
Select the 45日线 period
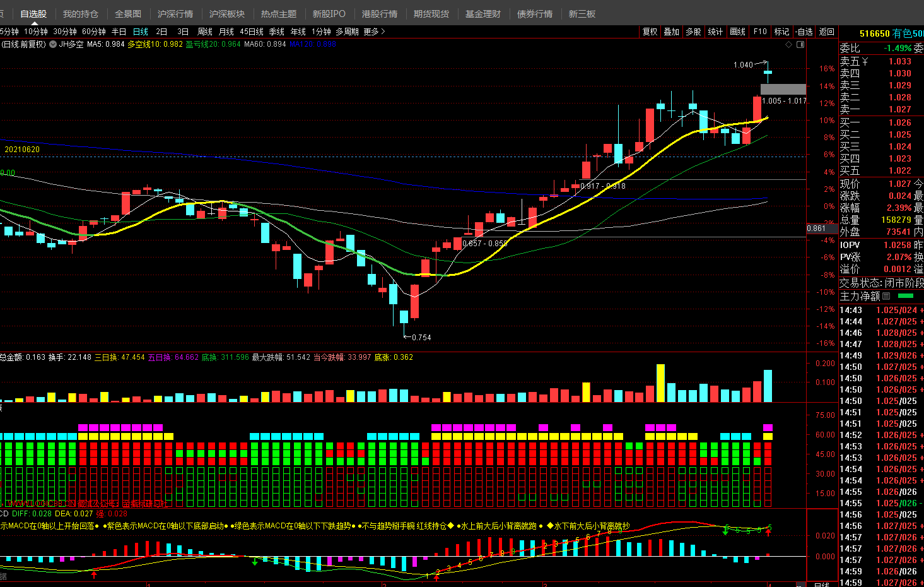pos(252,32)
